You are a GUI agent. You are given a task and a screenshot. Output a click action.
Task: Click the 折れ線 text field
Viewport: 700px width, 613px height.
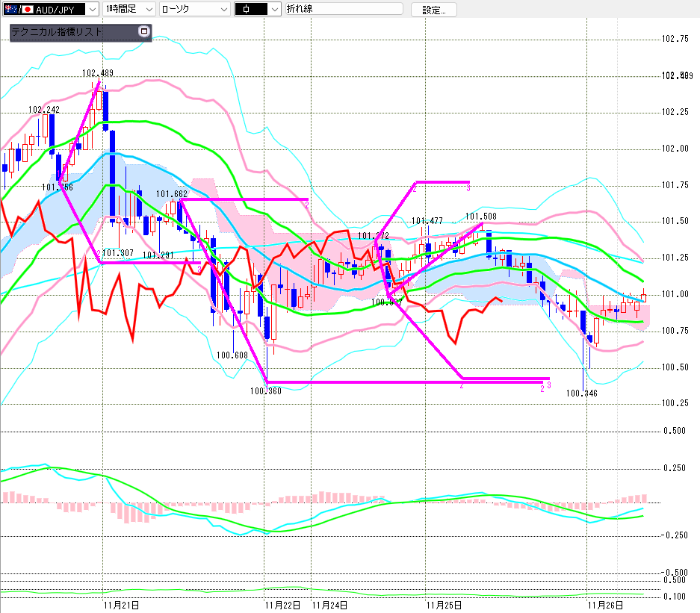343,10
